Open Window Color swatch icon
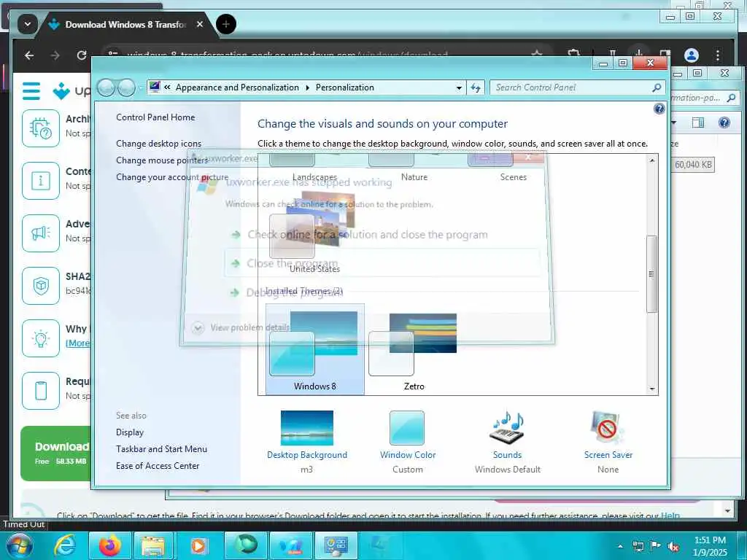 tap(407, 427)
